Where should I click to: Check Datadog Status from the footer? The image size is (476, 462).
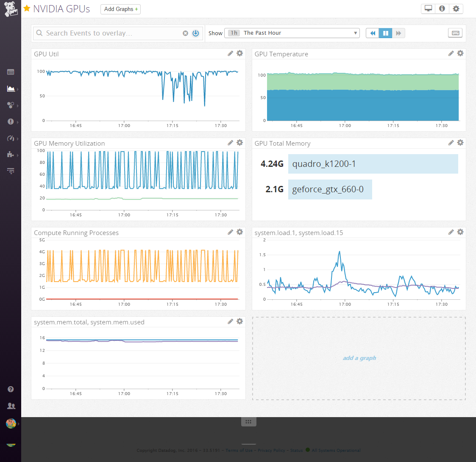(296, 450)
